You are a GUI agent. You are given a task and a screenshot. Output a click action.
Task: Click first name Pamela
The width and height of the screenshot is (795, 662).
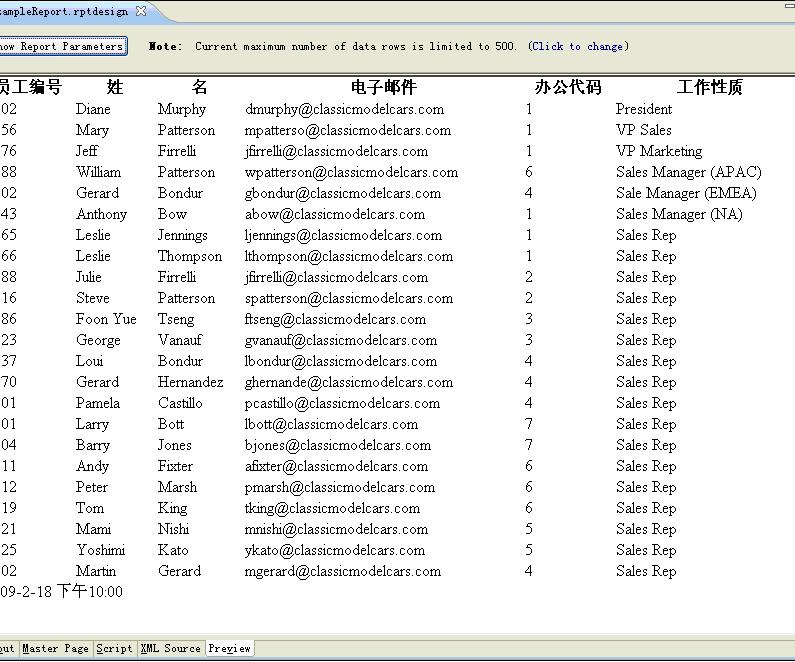coord(97,403)
